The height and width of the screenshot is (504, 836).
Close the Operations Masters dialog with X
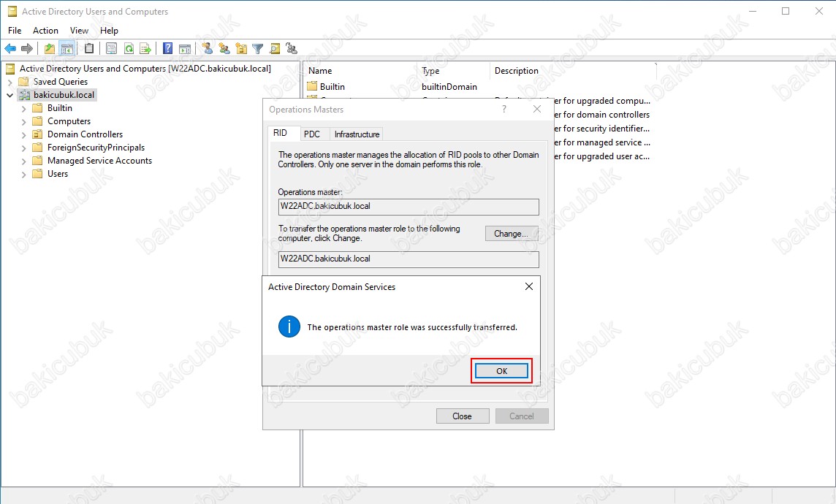[x=537, y=109]
